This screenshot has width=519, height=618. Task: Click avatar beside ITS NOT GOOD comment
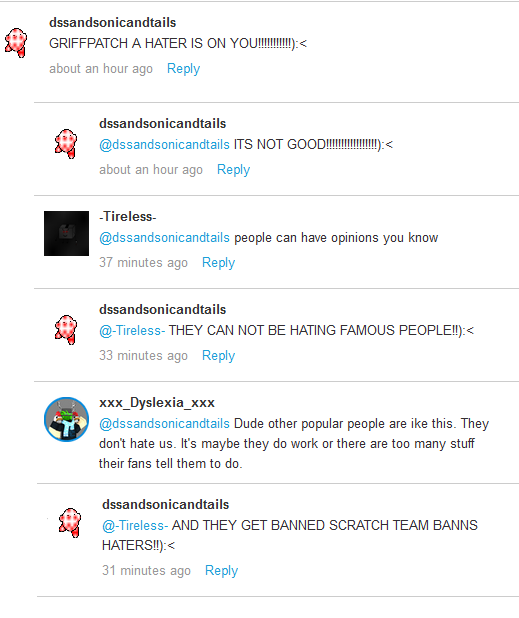tap(66, 143)
